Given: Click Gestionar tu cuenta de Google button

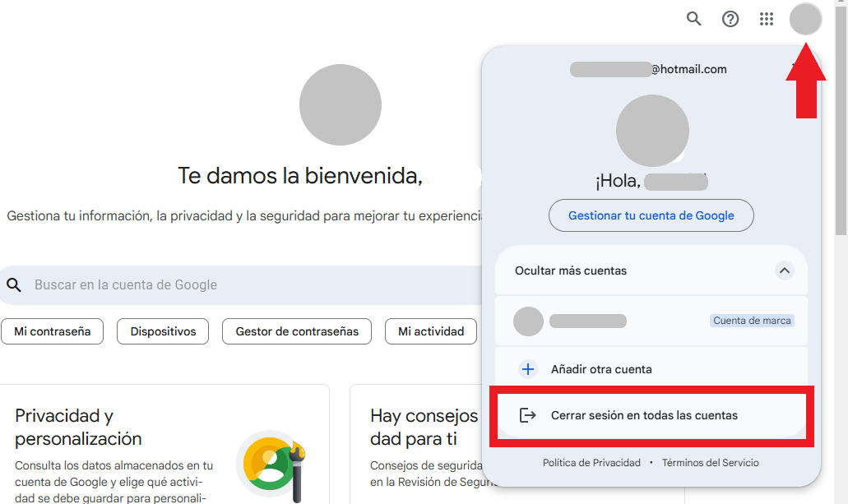Looking at the screenshot, I should tap(651, 215).
